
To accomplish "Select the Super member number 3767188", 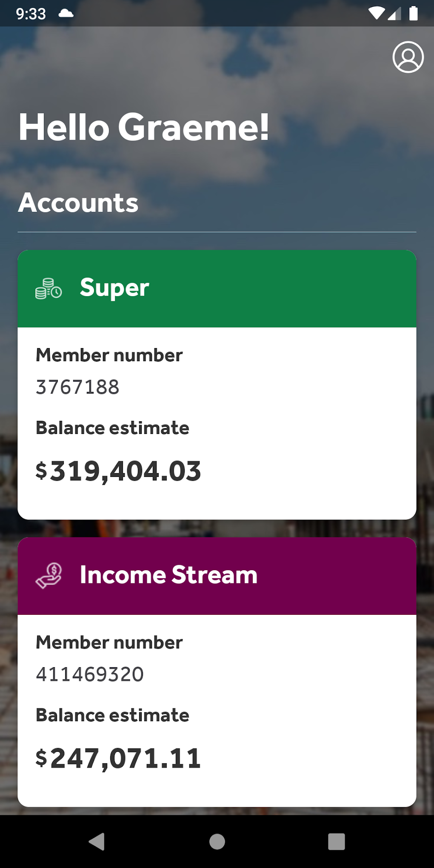I will point(77,387).
